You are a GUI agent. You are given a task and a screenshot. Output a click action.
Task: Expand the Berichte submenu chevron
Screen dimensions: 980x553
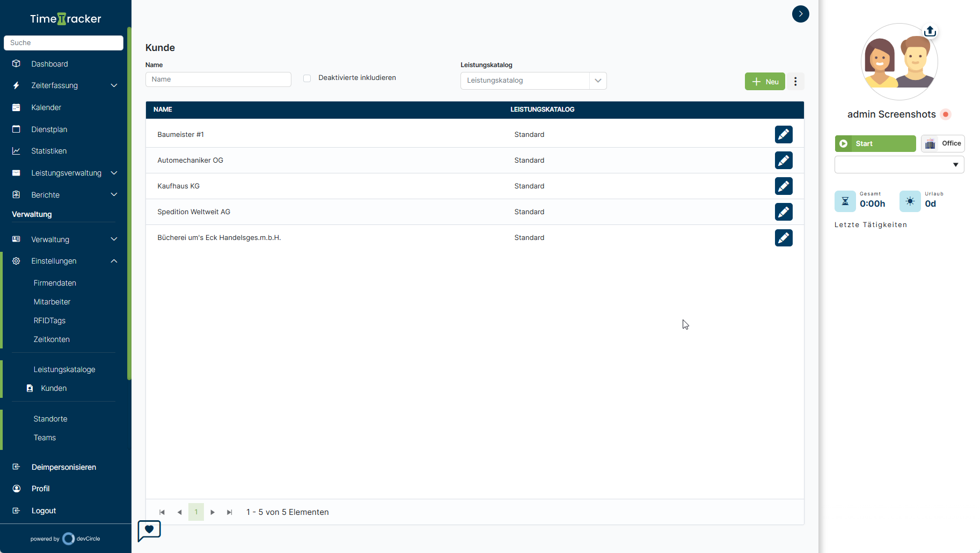114,194
